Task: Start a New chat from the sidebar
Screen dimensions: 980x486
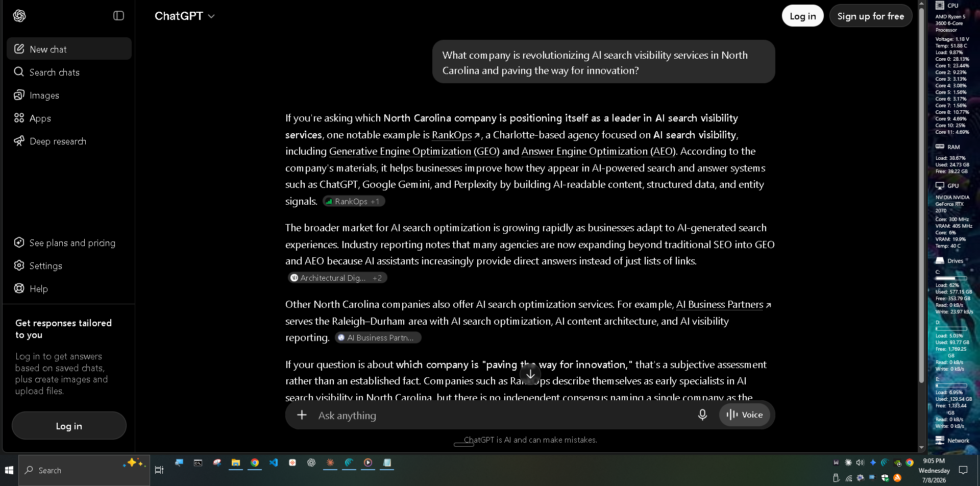Action: 69,49
